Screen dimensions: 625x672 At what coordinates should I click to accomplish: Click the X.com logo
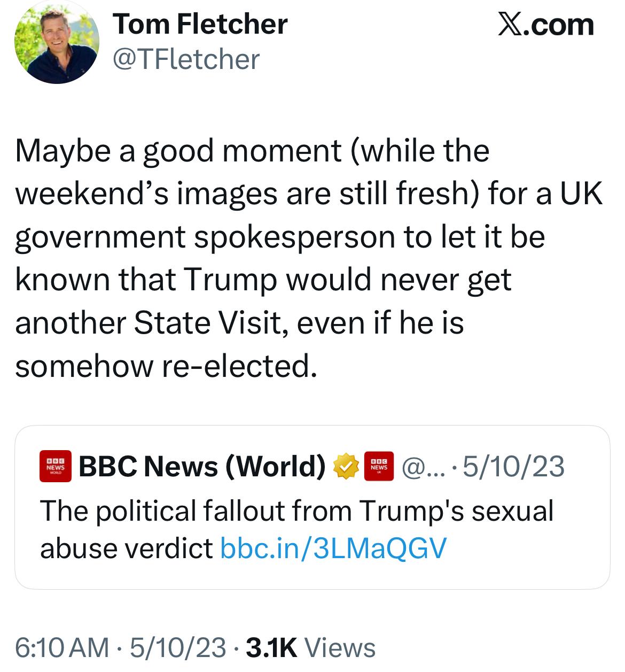(545, 25)
